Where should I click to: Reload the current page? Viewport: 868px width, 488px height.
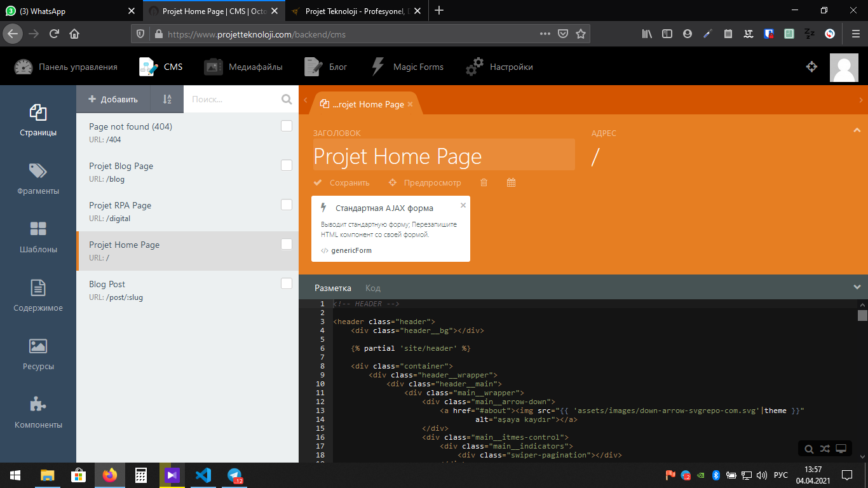pos(54,34)
